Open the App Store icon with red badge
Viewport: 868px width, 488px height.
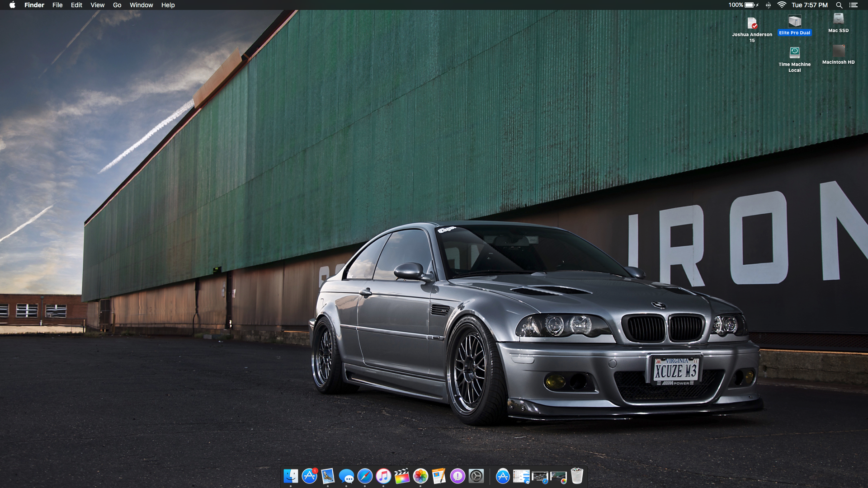pos(310,476)
